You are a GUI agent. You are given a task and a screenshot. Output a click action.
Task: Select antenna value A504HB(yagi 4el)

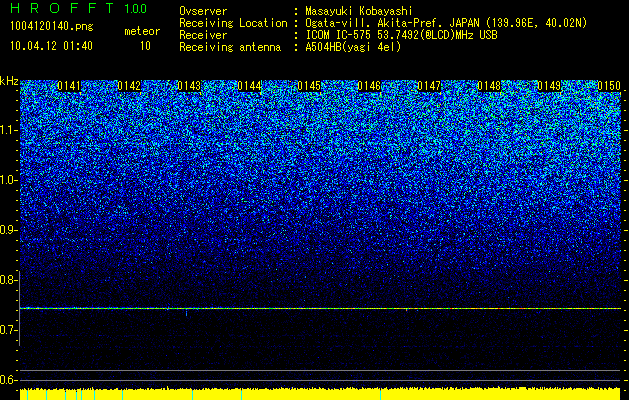(353, 47)
